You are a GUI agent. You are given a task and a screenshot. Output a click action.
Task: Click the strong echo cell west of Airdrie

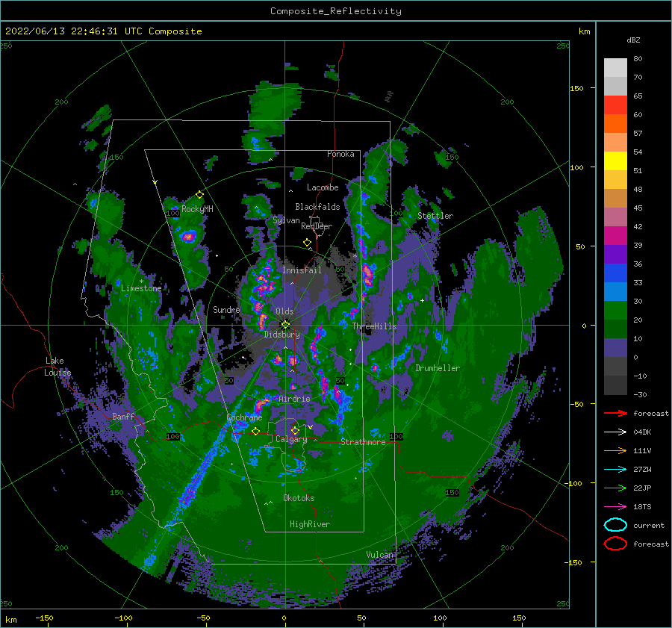[x=261, y=404]
